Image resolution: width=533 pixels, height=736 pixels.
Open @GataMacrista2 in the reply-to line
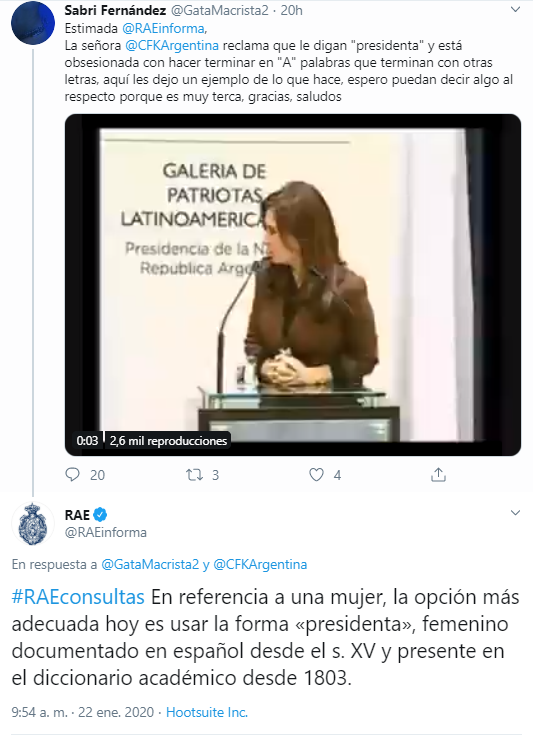click(x=150, y=564)
